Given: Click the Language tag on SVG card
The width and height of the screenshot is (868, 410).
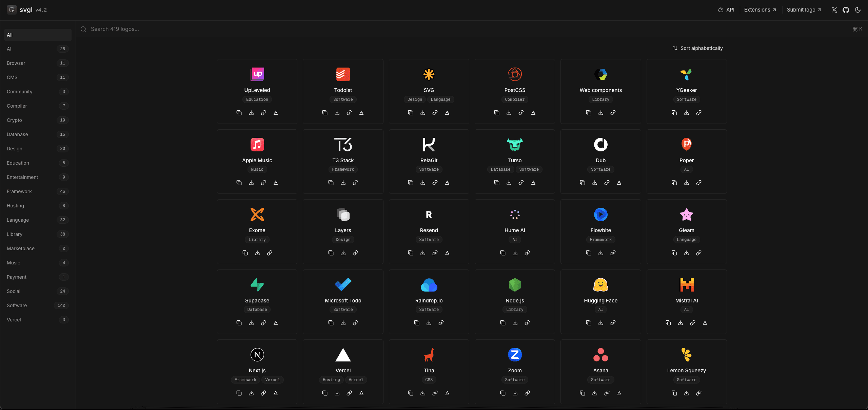Looking at the screenshot, I should [440, 99].
